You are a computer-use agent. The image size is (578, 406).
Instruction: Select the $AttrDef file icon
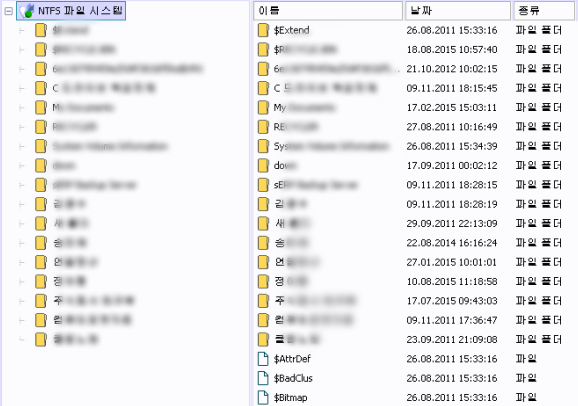click(x=263, y=359)
